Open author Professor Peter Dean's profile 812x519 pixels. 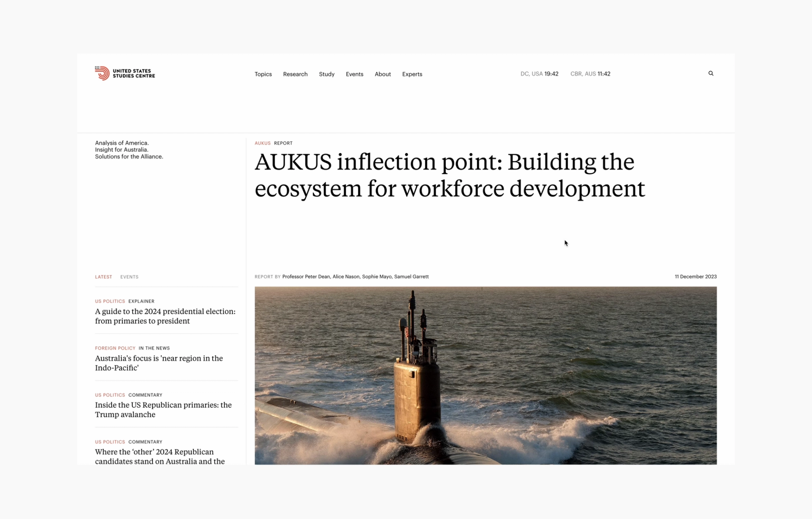pos(306,277)
